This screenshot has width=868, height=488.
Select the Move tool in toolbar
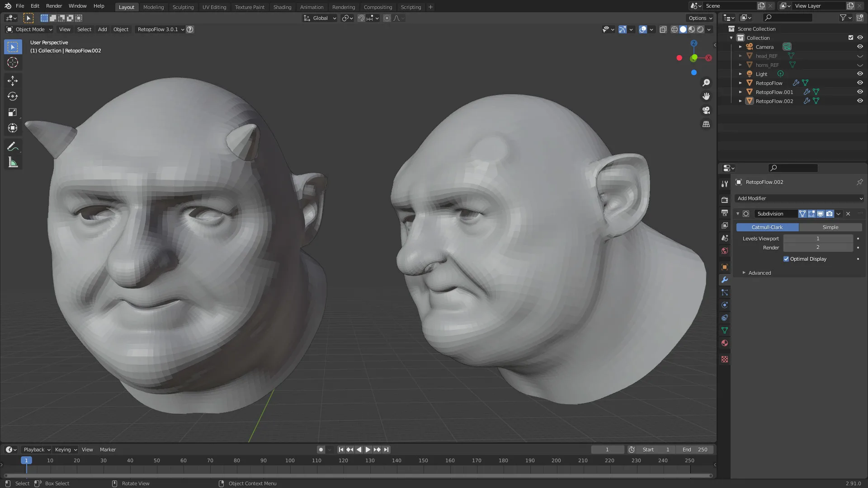tap(13, 81)
